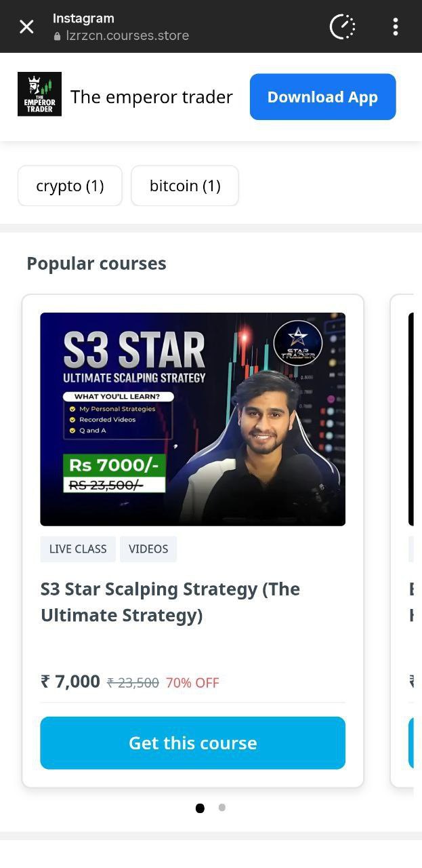Image resolution: width=422 pixels, height=868 pixels.
Task: Open S3 Star Scalping Strategy course title
Action: click(x=171, y=602)
